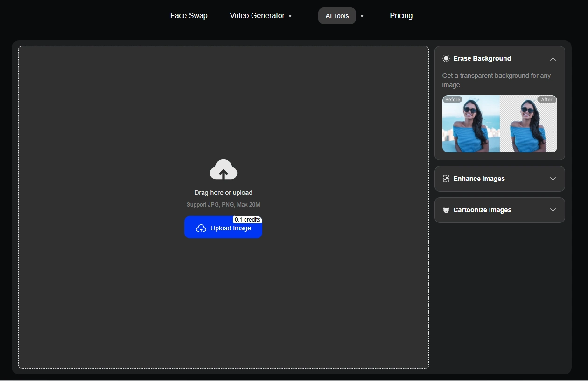This screenshot has width=588, height=381.
Task: Click the 0.1 credits badge
Action: pos(247,219)
